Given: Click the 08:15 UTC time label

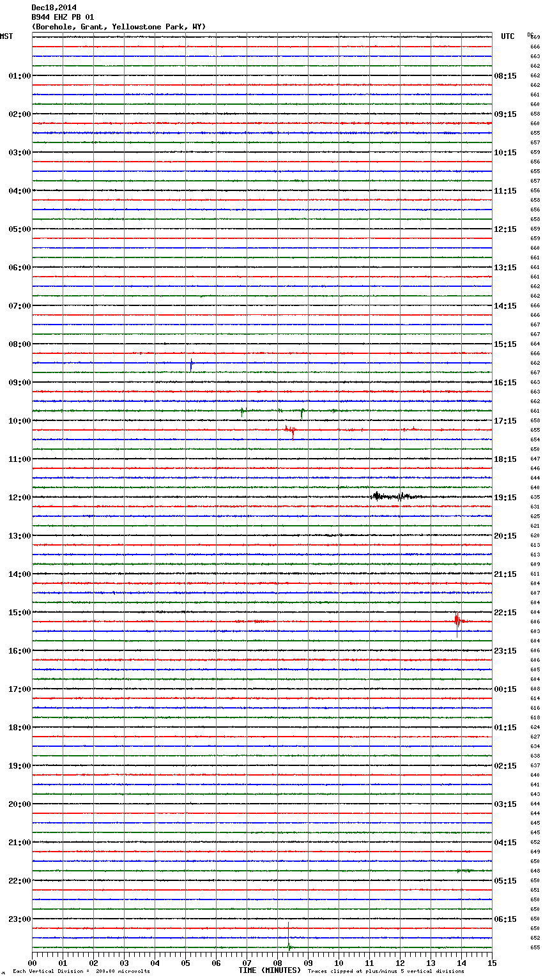Looking at the screenshot, I should click(x=505, y=76).
